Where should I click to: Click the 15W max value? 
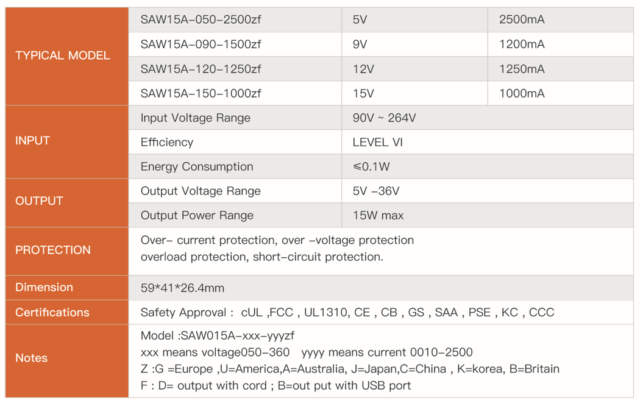click(378, 214)
